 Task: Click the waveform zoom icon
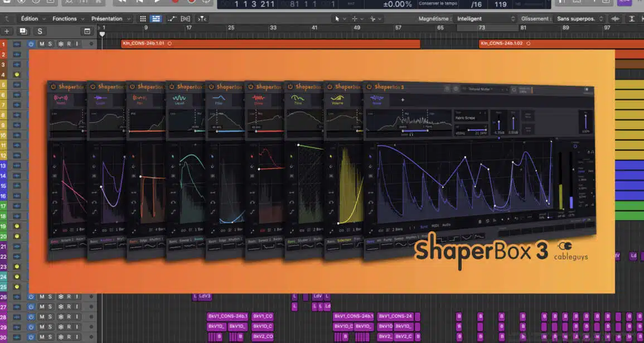615,18
